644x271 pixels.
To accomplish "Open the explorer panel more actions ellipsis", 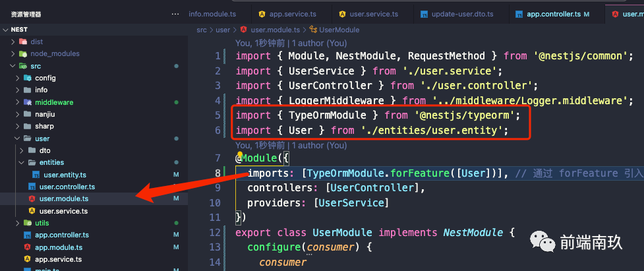I will [x=174, y=14].
